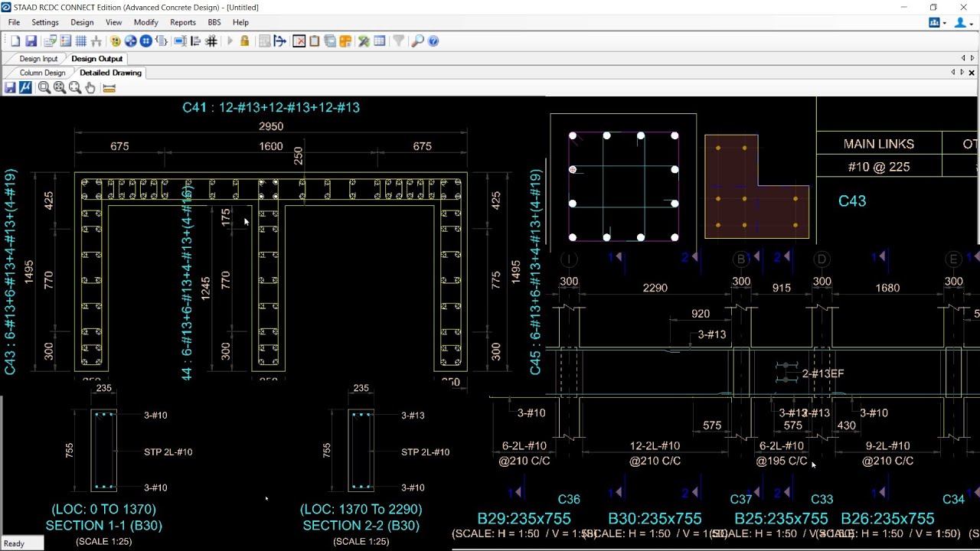This screenshot has height=551, width=980.
Task: Click the blue panel icon left of user icon
Action: pos(934,22)
